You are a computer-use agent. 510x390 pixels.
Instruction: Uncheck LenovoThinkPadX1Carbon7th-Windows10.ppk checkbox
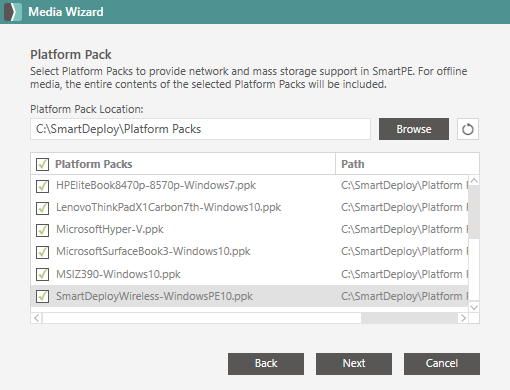42,208
